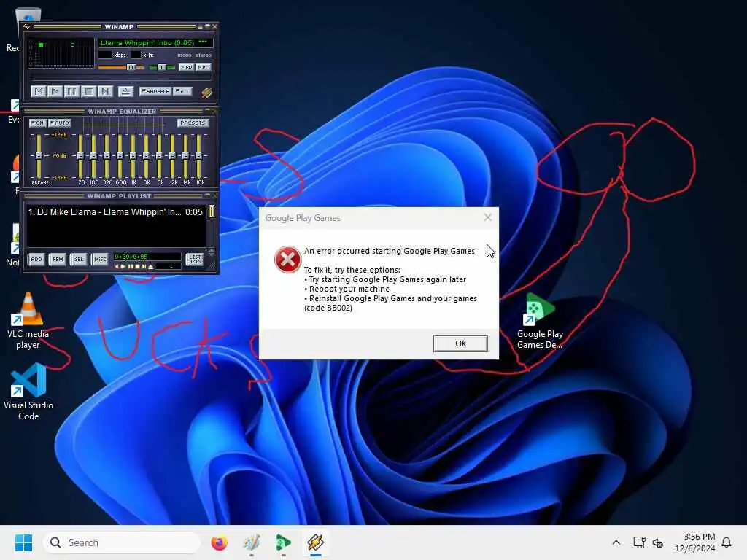
Task: Open Paint from the taskbar
Action: pyautogui.click(x=252, y=542)
